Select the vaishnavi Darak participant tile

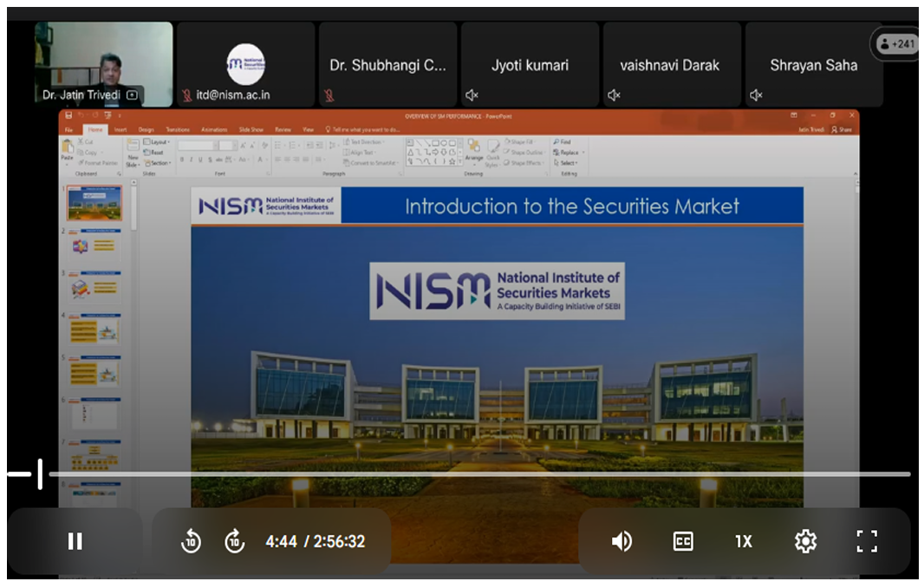point(672,64)
